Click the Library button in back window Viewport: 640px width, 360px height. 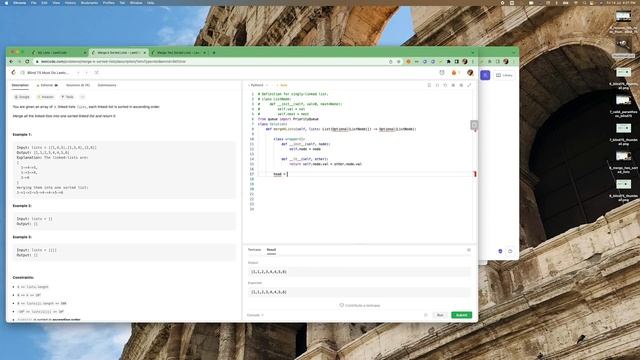click(504, 76)
